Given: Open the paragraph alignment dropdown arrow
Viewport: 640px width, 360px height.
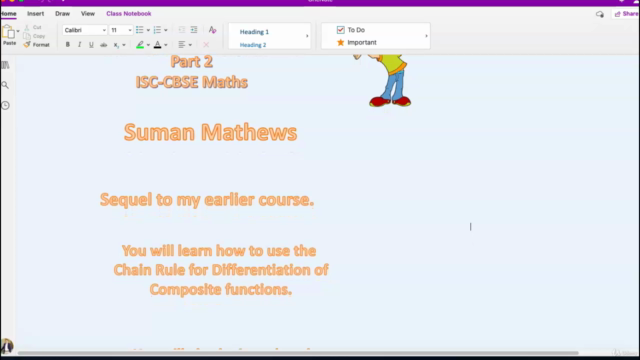Looking at the screenshot, I should tap(190, 45).
